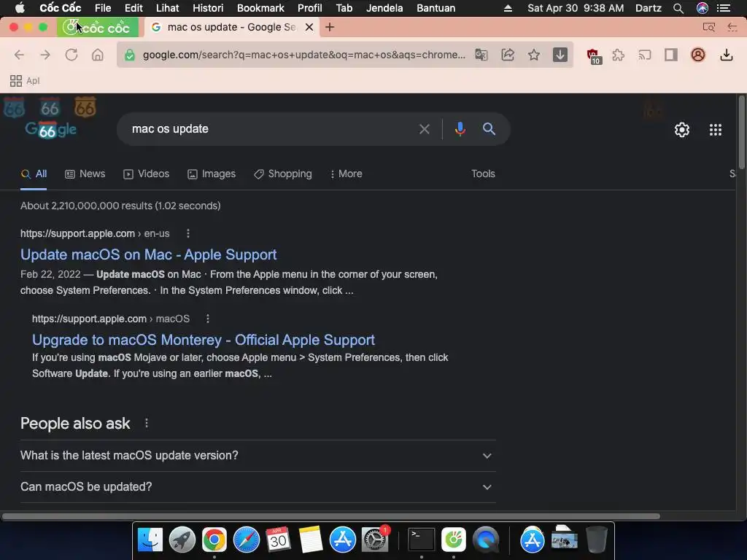Open the extensions puzzle icon
Screen dimensions: 747x560
click(619, 55)
